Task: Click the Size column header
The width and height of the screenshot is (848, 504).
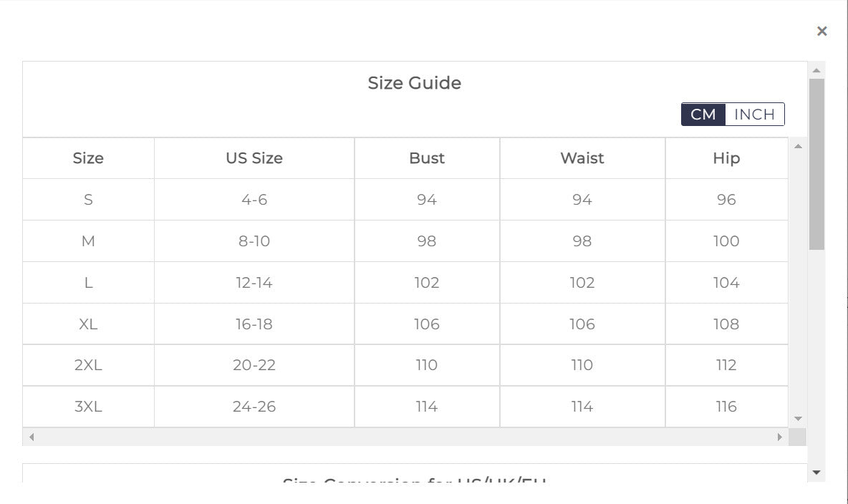Action: point(88,158)
